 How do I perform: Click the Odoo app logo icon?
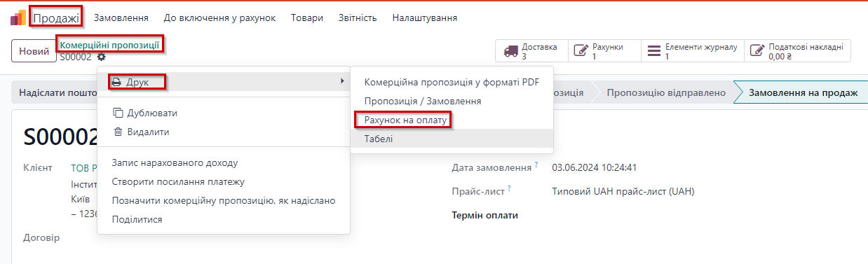click(x=18, y=18)
